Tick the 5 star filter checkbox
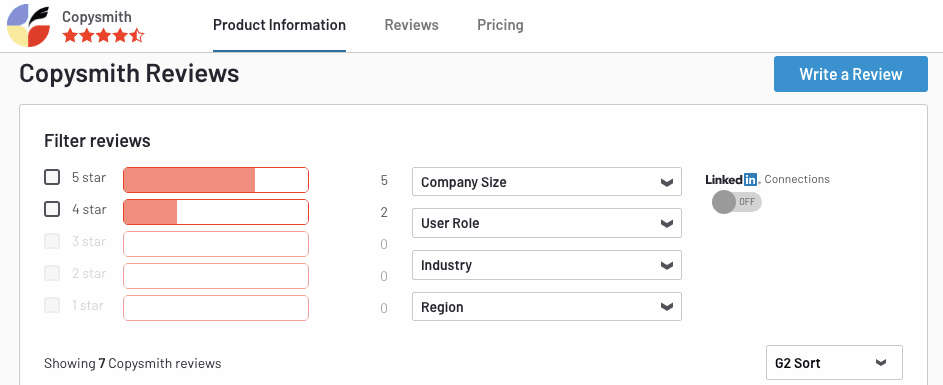943x385 pixels. (52, 177)
